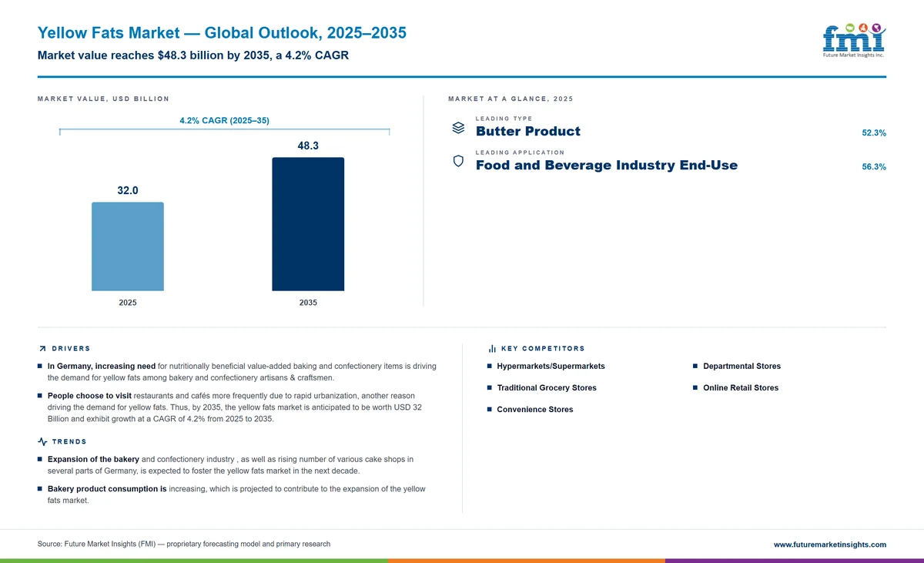Click the Market Value, USD Billion header
This screenshot has height=563, width=924.
tap(103, 99)
